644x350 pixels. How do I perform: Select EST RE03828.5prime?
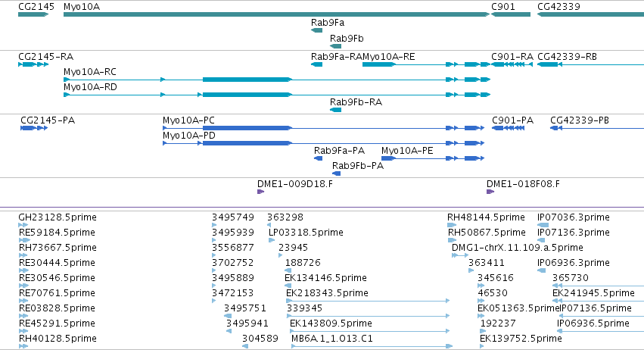coord(57,308)
